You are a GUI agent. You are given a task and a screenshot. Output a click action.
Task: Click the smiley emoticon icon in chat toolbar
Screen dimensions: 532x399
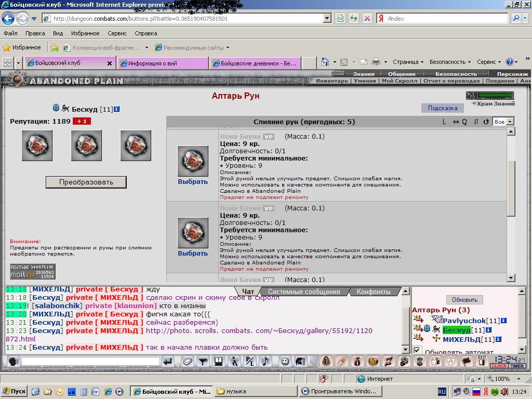tap(285, 362)
